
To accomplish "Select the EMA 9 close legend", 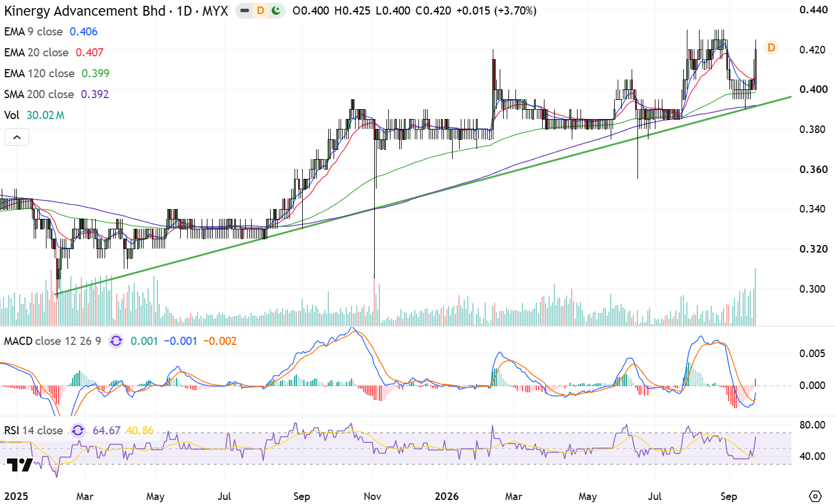I will tap(51, 31).
